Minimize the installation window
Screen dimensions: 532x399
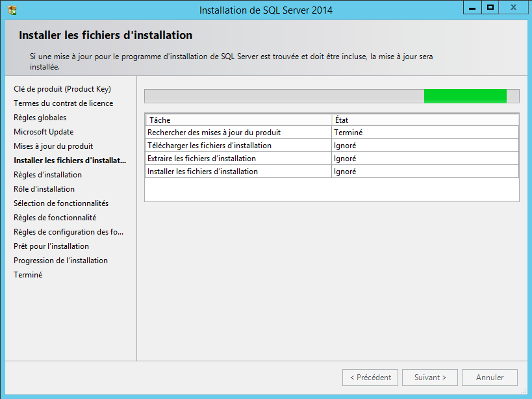(x=472, y=7)
